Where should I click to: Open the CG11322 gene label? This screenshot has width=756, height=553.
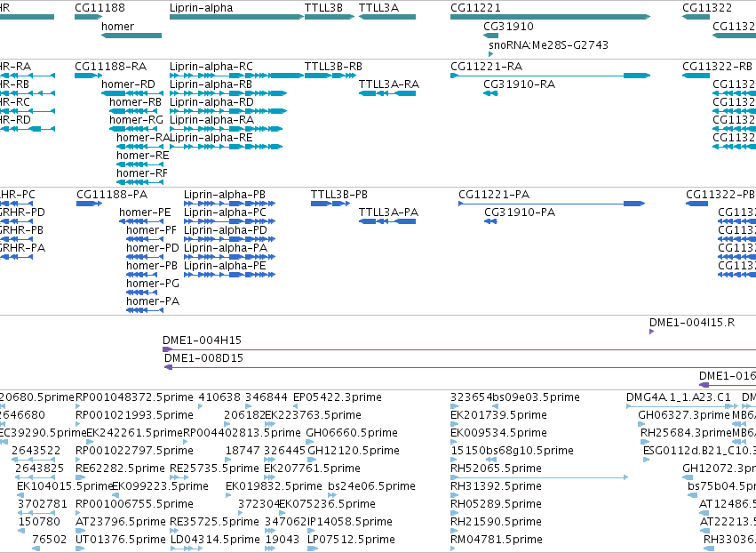pos(707,8)
